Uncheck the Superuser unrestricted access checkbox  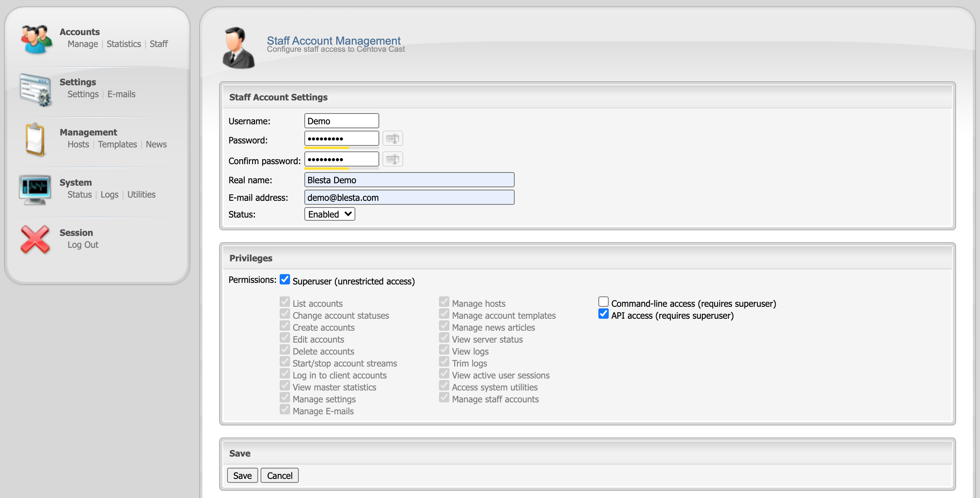coord(285,280)
